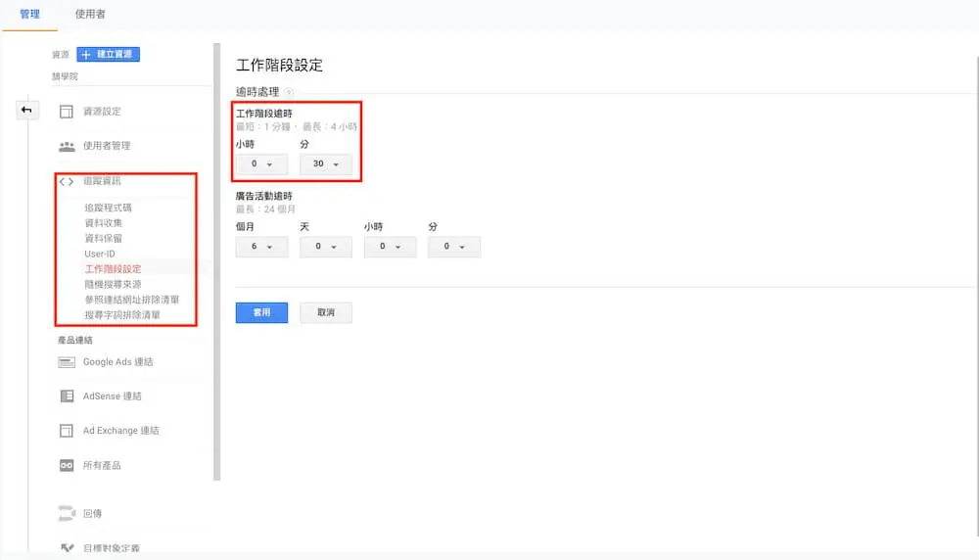Click the 追蹤資訊 code brackets icon
The image size is (979, 560).
click(x=67, y=182)
